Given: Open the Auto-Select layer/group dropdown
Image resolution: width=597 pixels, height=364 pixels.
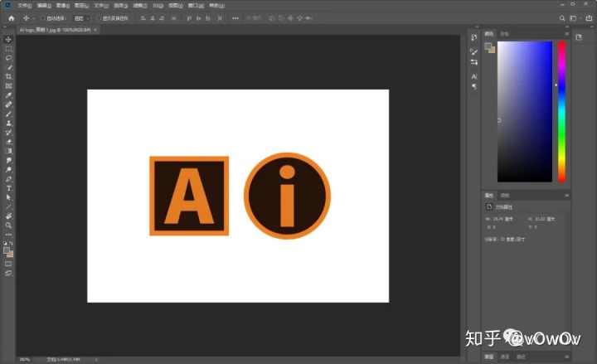Looking at the screenshot, I should coord(81,18).
